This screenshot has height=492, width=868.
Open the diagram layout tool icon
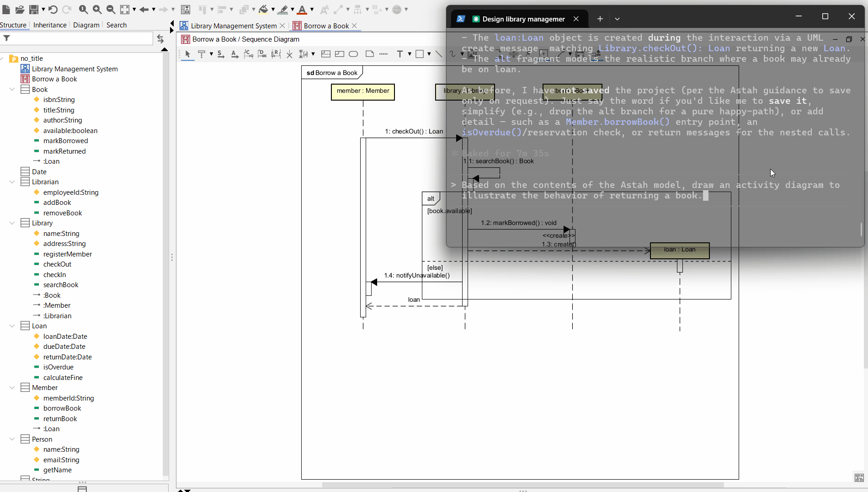185,9
